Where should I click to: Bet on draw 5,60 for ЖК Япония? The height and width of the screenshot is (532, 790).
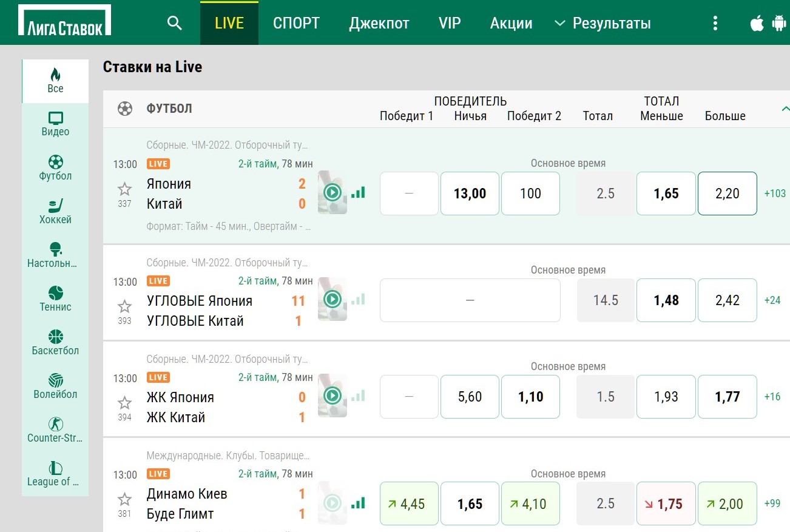[470, 397]
